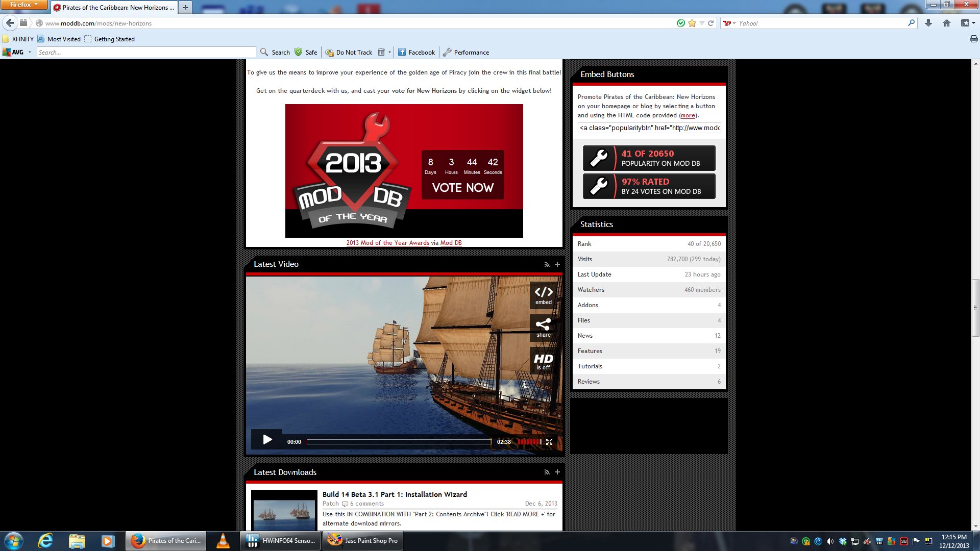The width and height of the screenshot is (980, 551).
Task: Click the AVG Safe shield indicator
Action: (306, 52)
